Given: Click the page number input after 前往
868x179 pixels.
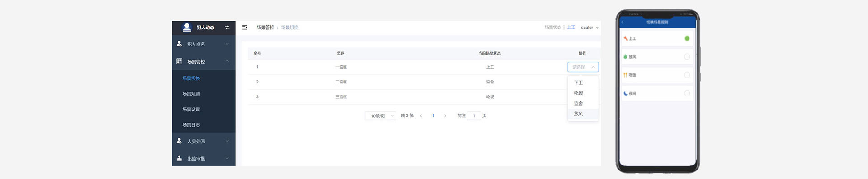Looking at the screenshot, I should pyautogui.click(x=474, y=116).
